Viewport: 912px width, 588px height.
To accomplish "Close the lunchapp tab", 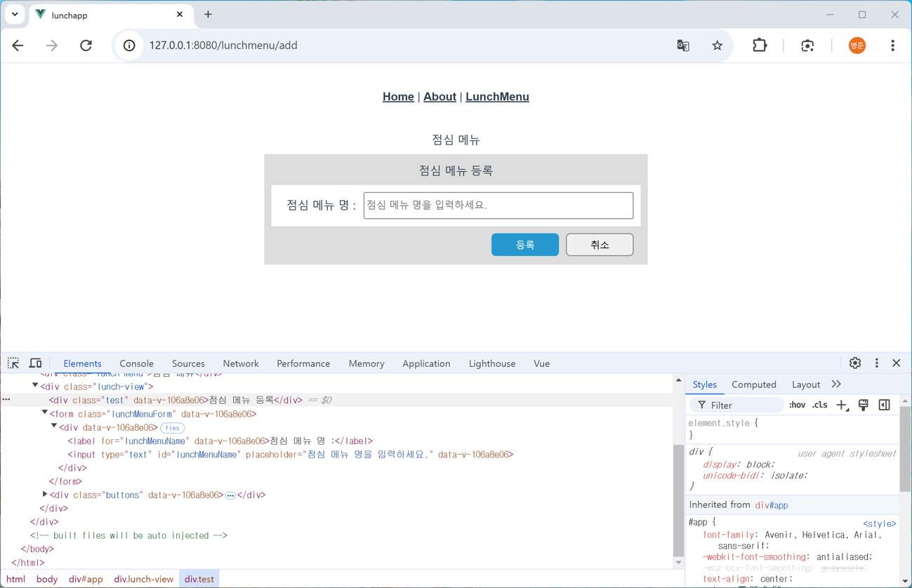I will 180,15.
